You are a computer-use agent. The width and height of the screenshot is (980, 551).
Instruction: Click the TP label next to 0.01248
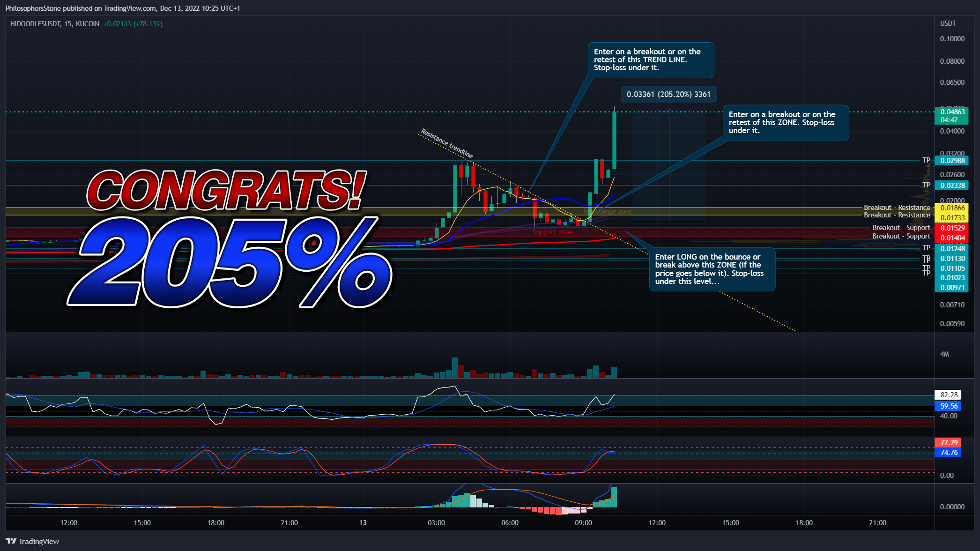pyautogui.click(x=927, y=248)
